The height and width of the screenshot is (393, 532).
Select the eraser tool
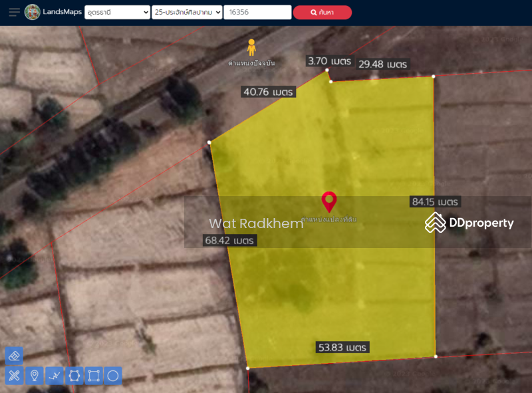14,356
